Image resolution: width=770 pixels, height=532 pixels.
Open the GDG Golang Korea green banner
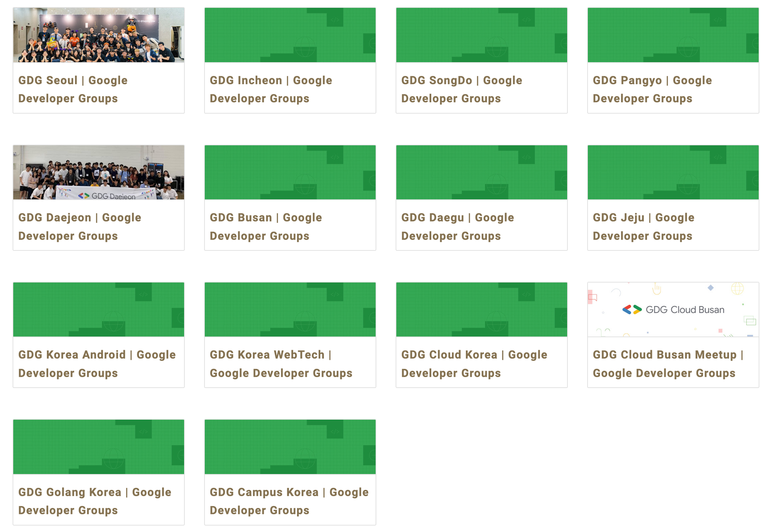pos(99,447)
